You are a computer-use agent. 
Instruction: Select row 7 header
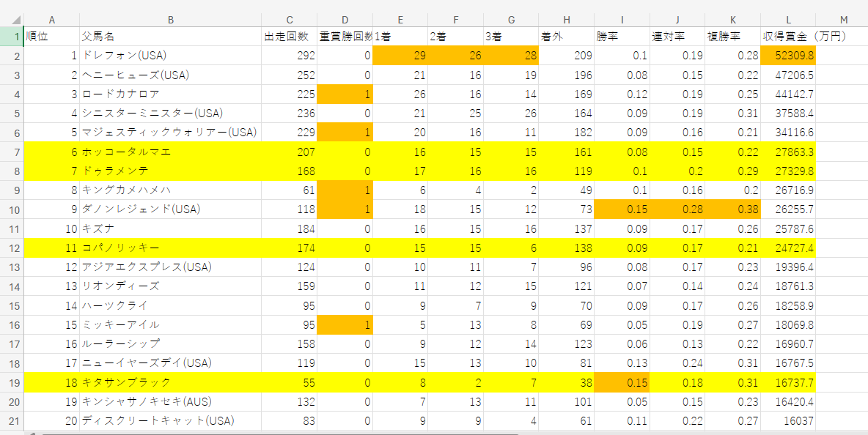click(12, 152)
